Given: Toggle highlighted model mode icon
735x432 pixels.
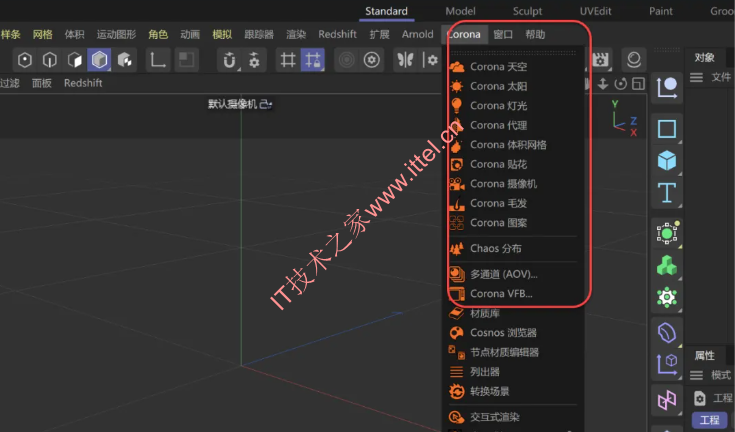Looking at the screenshot, I should 99,60.
